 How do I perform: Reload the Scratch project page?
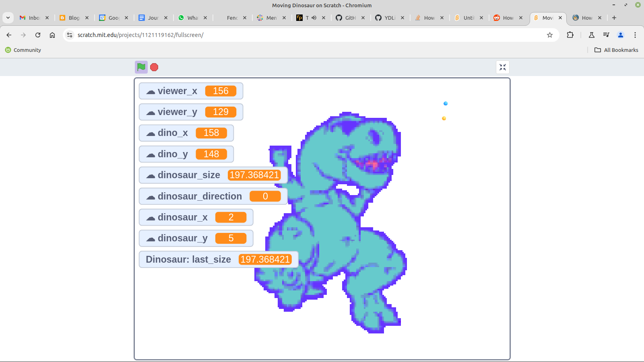tap(38, 35)
